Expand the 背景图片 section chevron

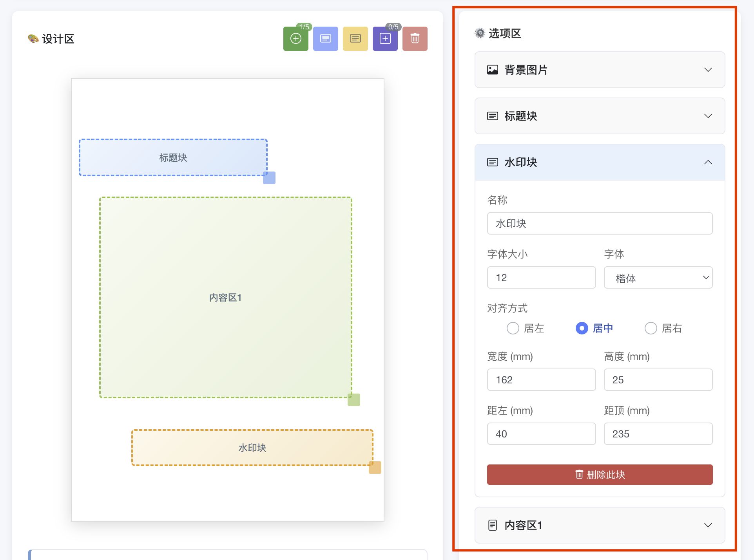708,70
